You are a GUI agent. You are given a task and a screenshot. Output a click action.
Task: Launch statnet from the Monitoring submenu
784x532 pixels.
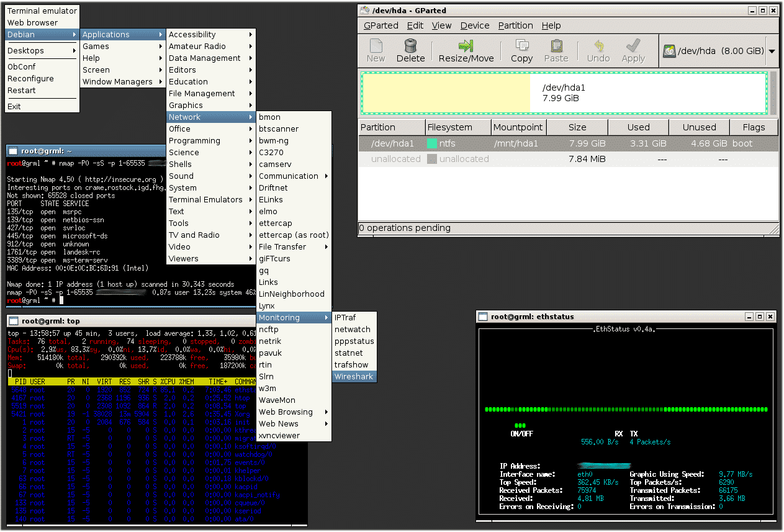tap(354, 353)
